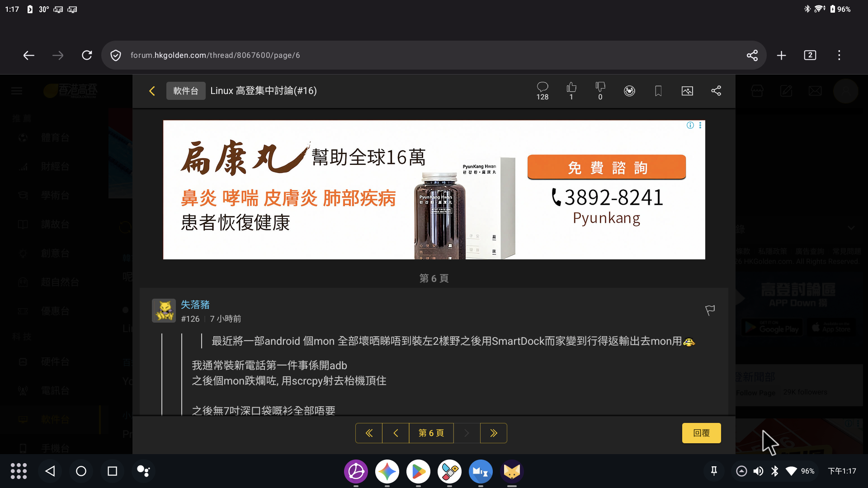
Task: Open browser three-dot overflow menu
Action: 839,55
